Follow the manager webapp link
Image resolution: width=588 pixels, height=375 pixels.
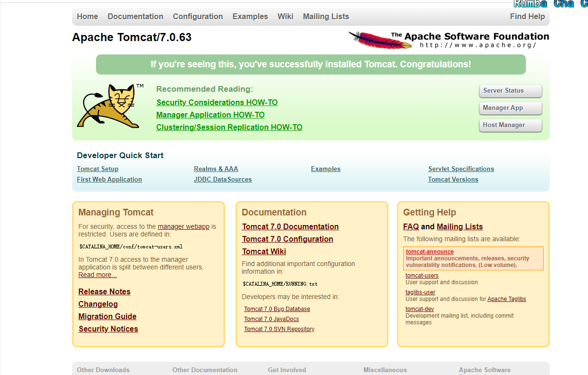pyautogui.click(x=183, y=226)
